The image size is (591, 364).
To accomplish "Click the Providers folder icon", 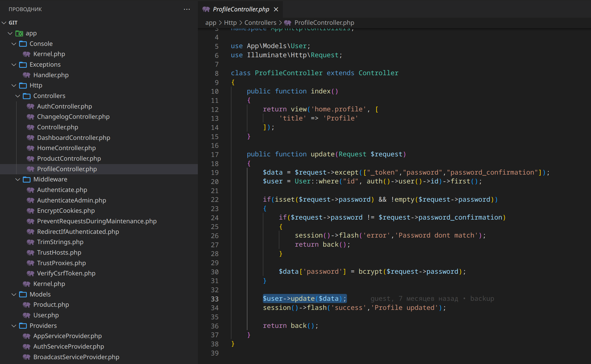I will 23,326.
